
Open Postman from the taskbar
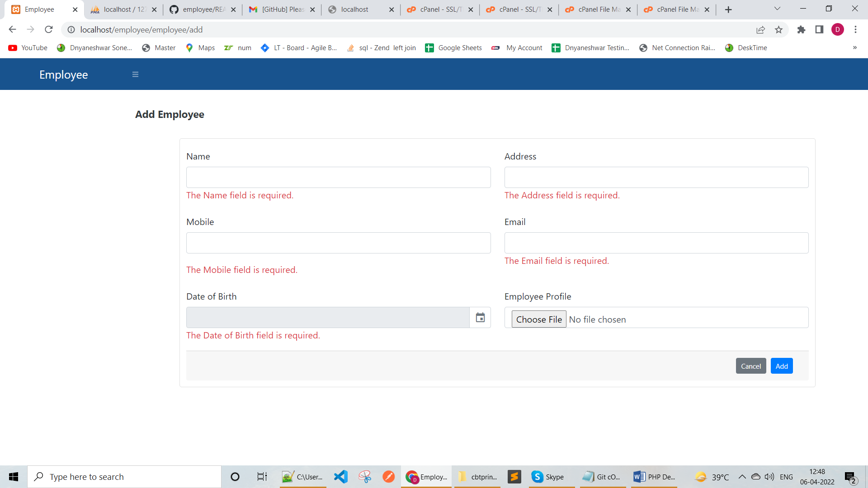388,477
